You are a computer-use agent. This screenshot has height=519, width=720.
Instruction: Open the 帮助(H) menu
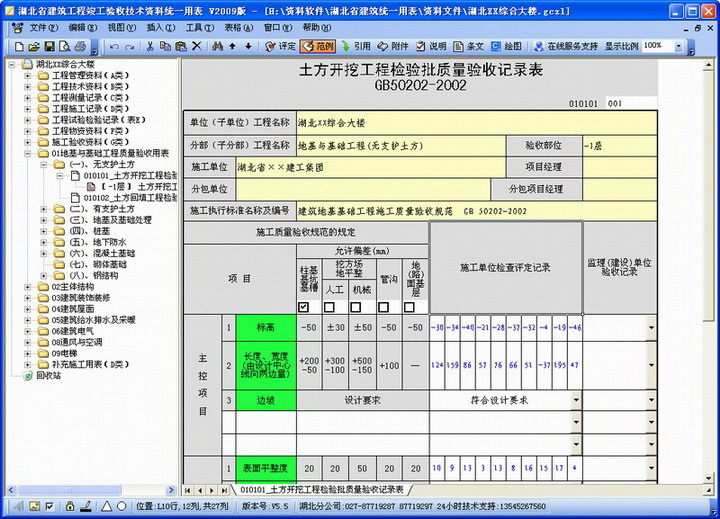pos(317,28)
